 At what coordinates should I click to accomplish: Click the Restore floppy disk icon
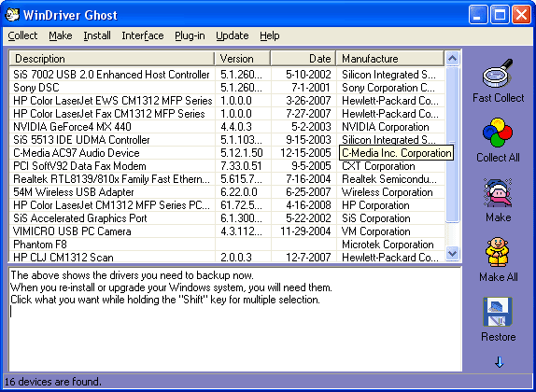tap(498, 312)
